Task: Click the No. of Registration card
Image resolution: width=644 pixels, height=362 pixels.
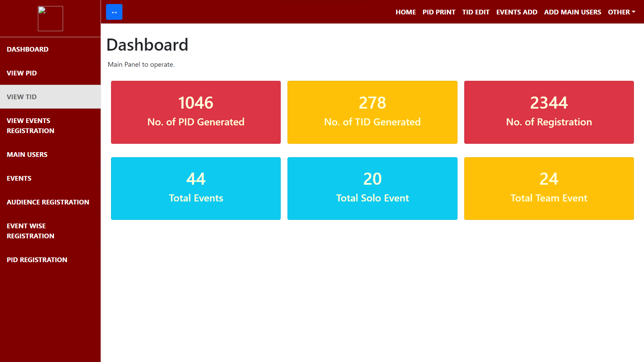Action: coord(549,112)
